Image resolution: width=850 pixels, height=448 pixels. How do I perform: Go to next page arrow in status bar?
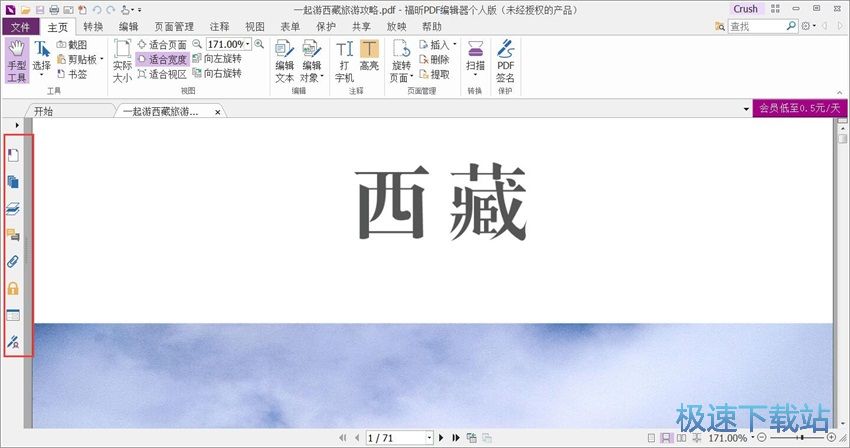pyautogui.click(x=441, y=438)
